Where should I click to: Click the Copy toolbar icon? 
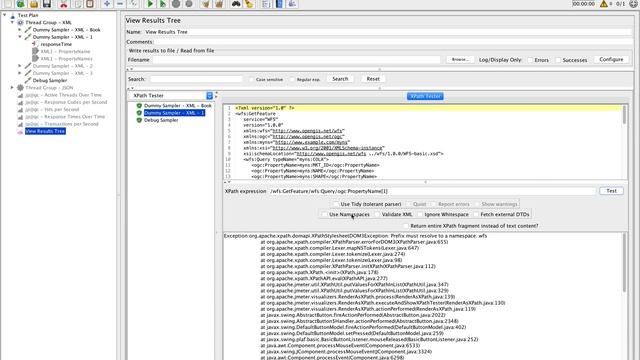77,4
